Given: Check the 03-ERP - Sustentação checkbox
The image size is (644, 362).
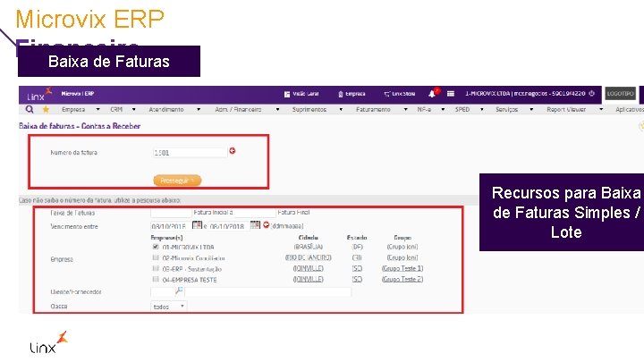Looking at the screenshot, I should point(156,268).
